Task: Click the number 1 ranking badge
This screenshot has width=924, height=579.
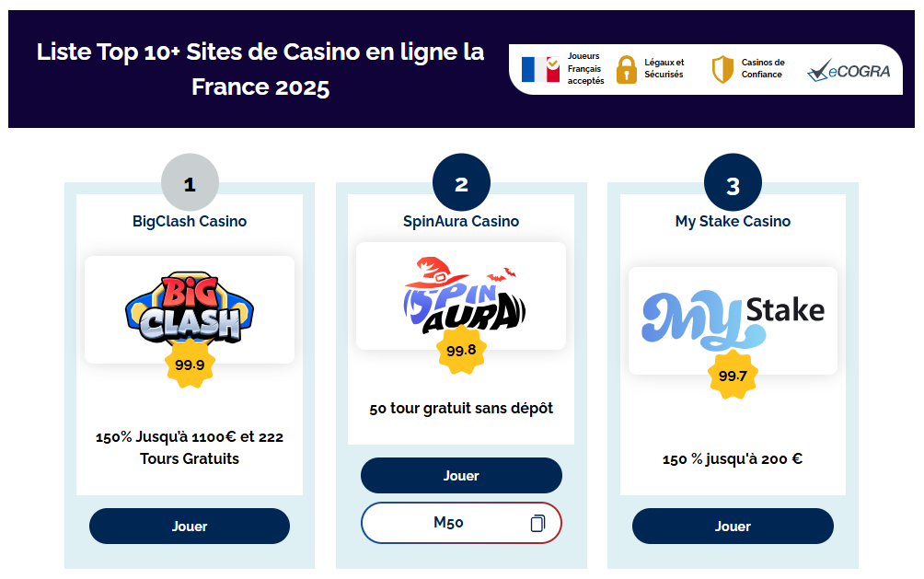Action: 189,182
